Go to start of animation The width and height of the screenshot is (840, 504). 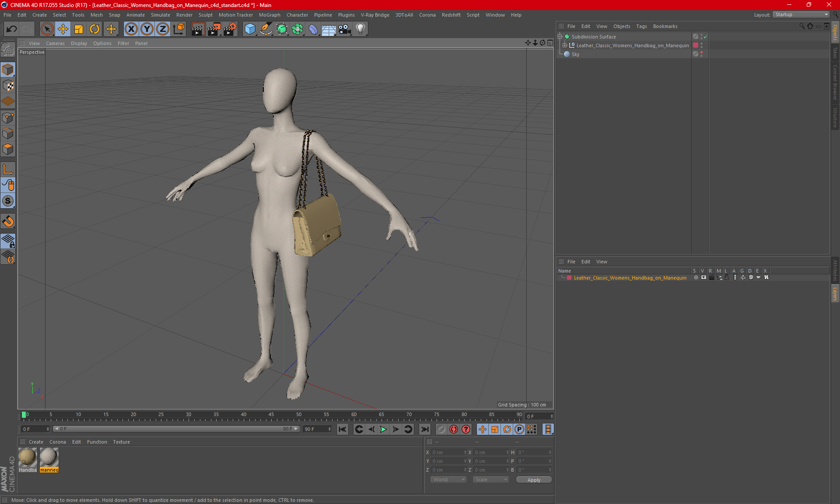click(343, 429)
